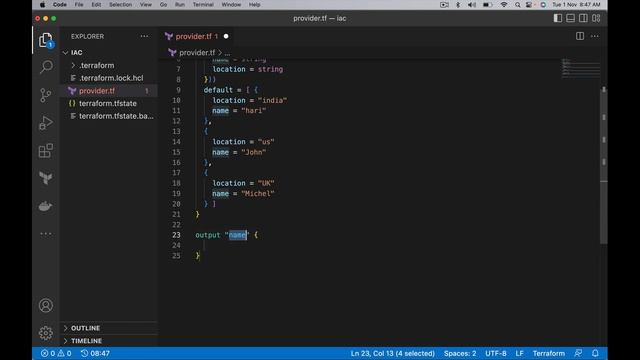Customize the editor layout

tap(596, 18)
